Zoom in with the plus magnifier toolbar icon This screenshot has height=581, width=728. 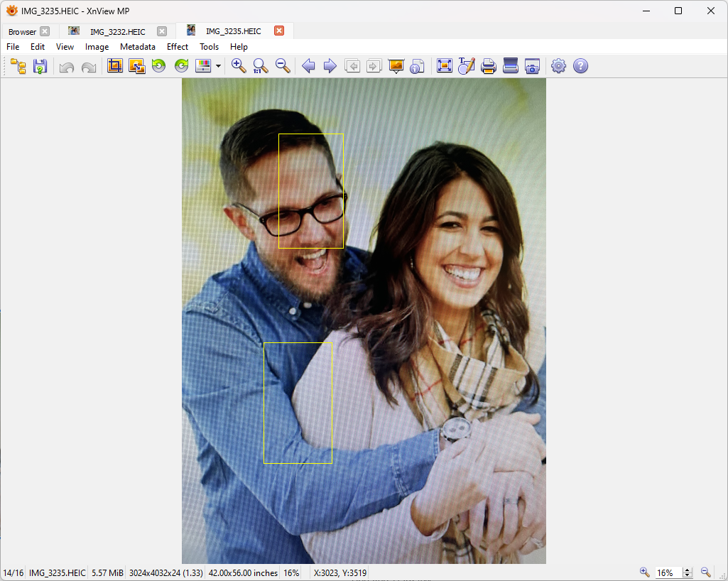click(239, 66)
